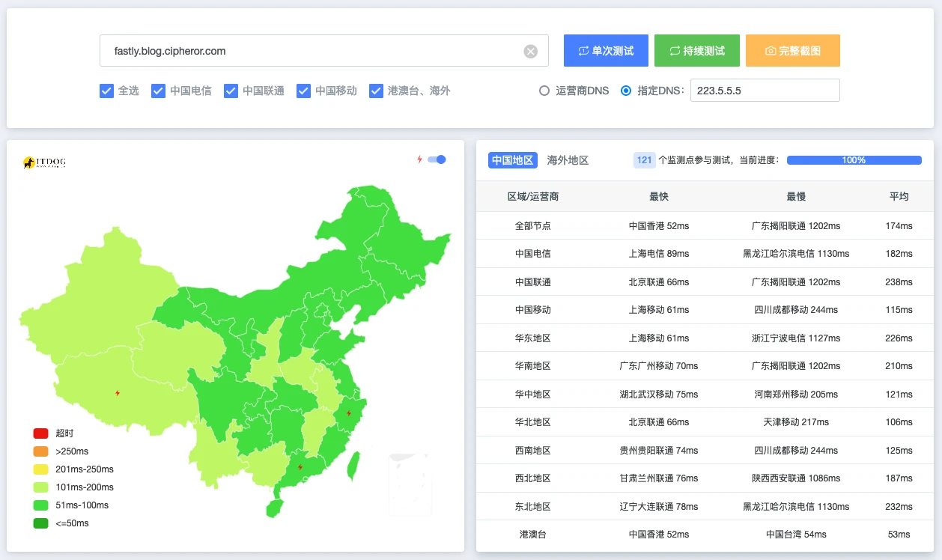The width and height of the screenshot is (942, 560).
Task: Click the 陕西西安联通 1086ms cell
Action: [x=796, y=478]
